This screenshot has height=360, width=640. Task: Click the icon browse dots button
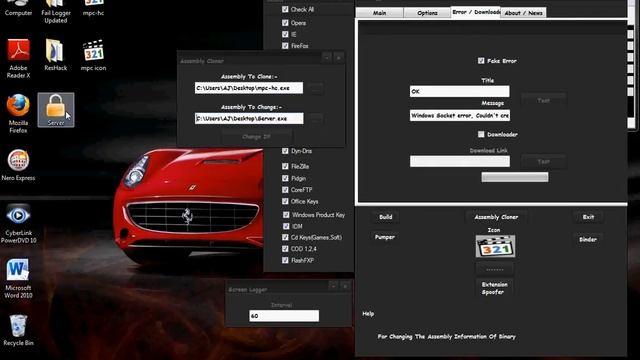pos(495,269)
